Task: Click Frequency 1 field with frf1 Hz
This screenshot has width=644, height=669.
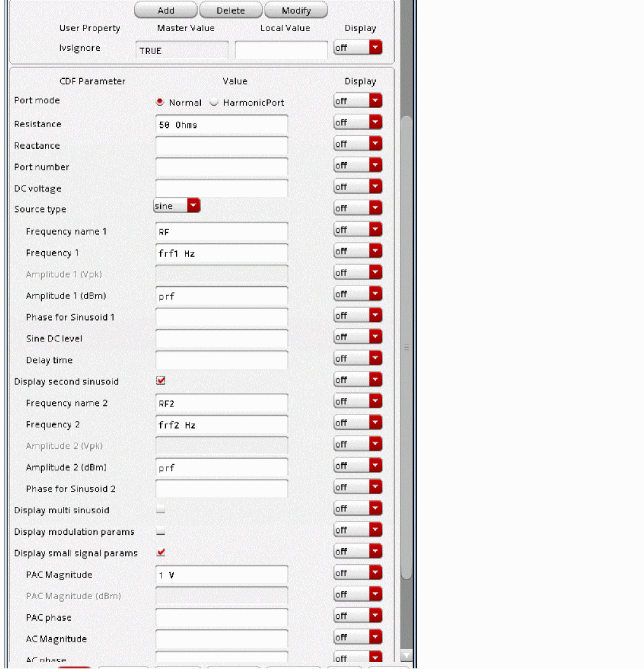Action: pos(222,252)
